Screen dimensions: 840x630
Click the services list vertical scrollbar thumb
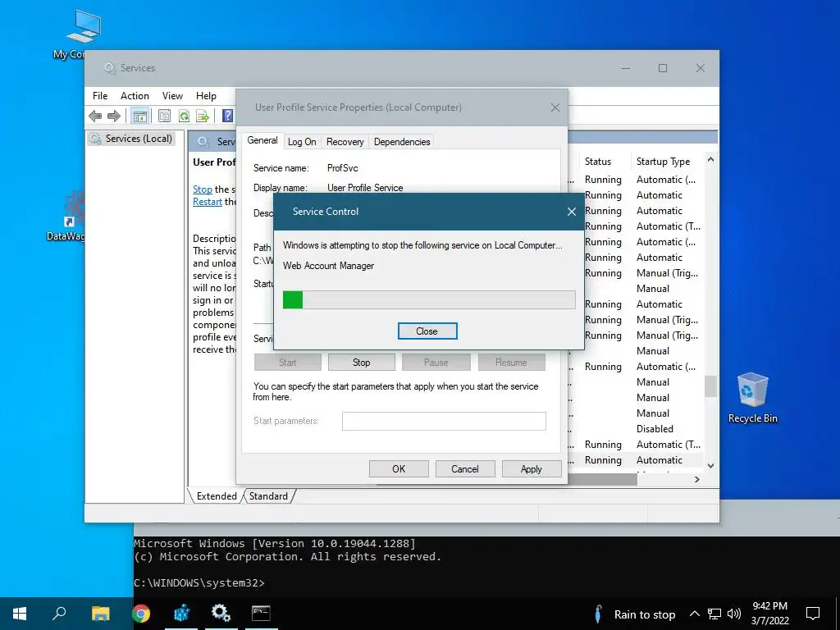pyautogui.click(x=710, y=386)
